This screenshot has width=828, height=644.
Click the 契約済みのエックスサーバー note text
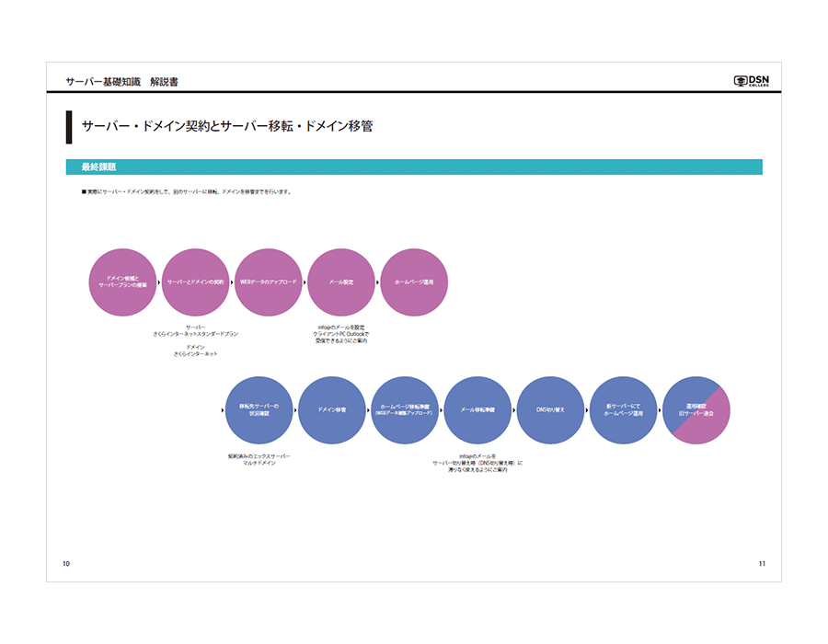259,455
